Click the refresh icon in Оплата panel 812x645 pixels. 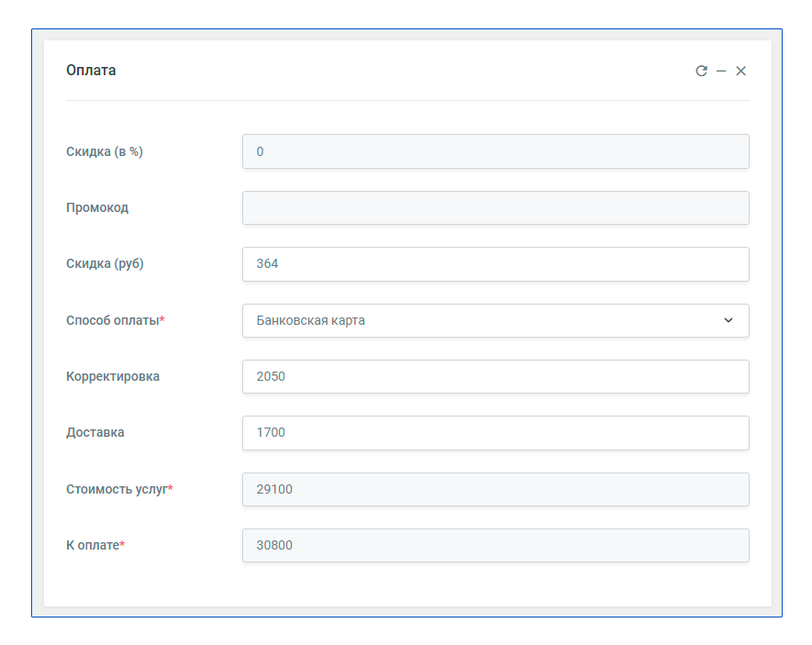(x=701, y=71)
